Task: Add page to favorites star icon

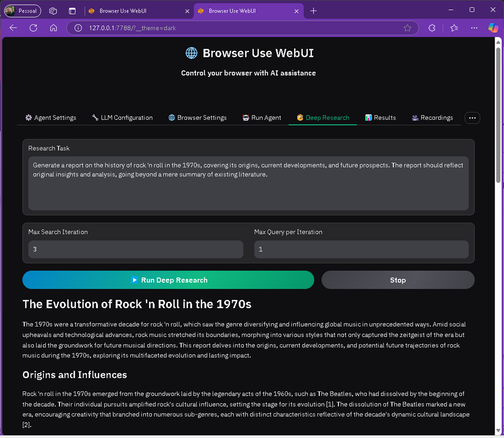Action: click(x=407, y=28)
